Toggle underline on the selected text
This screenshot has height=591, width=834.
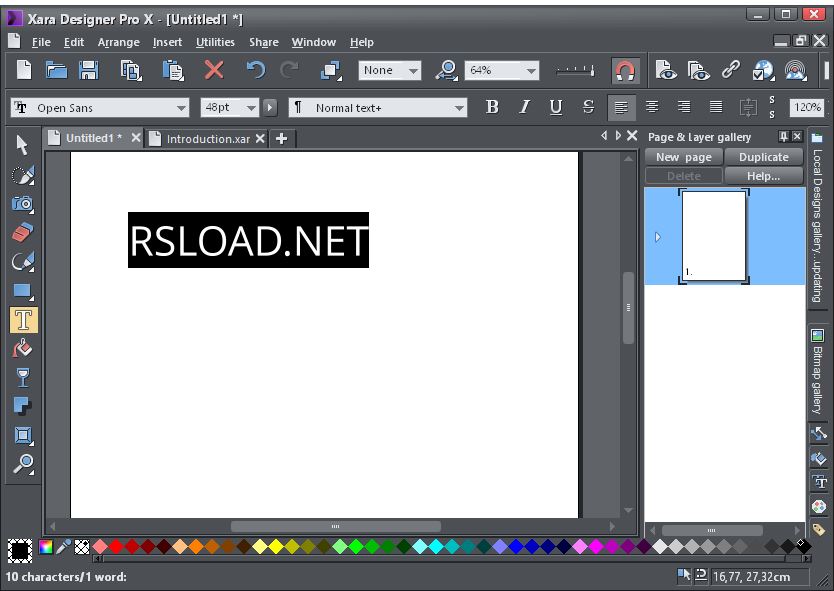(x=556, y=106)
